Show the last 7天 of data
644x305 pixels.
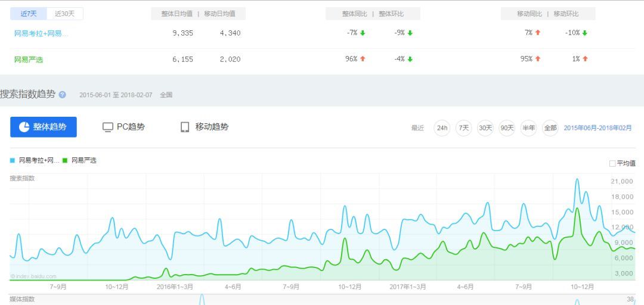[x=464, y=128]
